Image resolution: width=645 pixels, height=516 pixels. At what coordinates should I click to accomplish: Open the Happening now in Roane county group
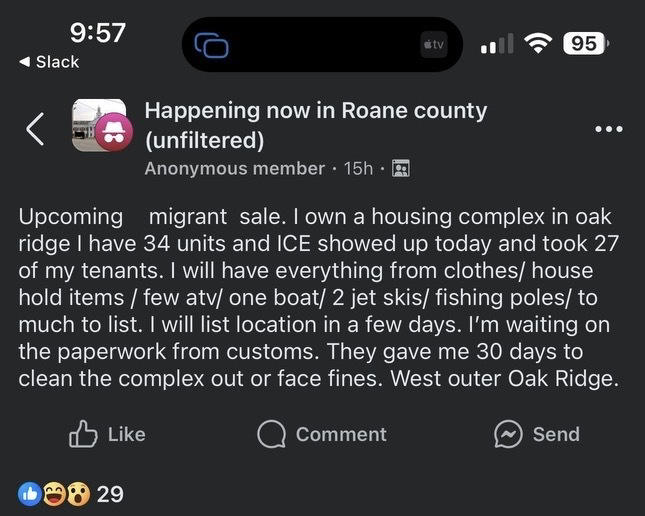[315, 124]
